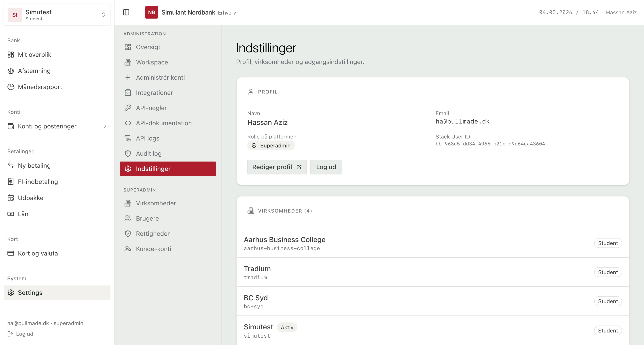Click the Kunde-konti menu item
The image size is (644, 345).
168,249
